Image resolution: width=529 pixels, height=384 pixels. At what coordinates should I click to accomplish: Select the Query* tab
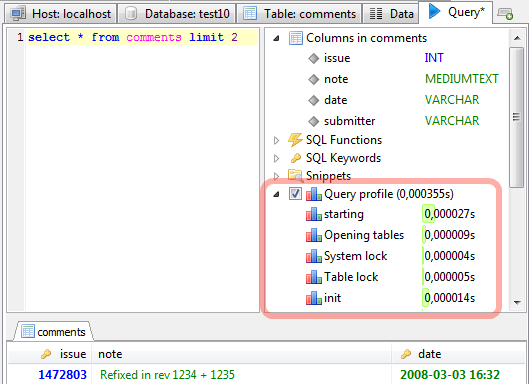coord(455,12)
